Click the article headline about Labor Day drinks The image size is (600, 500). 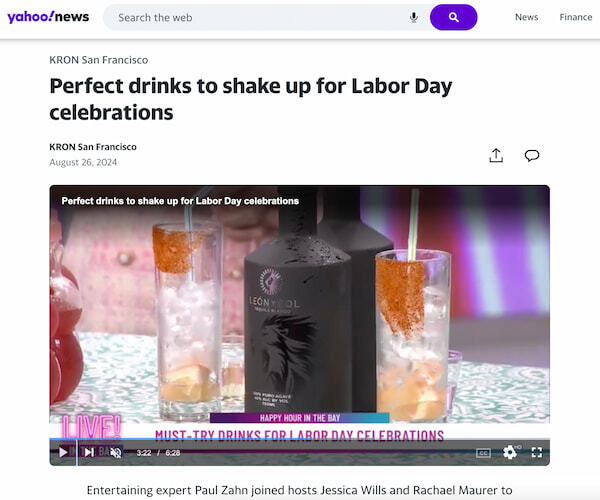[x=250, y=98]
